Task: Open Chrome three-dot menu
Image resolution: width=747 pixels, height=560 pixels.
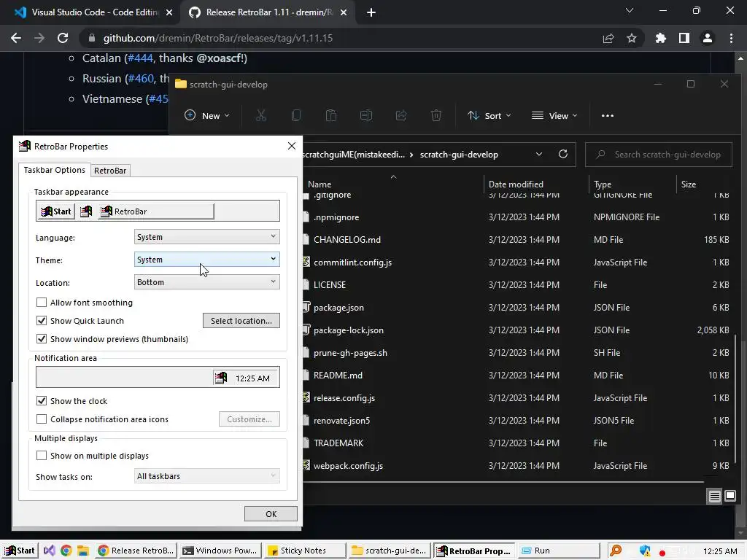Action: [x=731, y=38]
